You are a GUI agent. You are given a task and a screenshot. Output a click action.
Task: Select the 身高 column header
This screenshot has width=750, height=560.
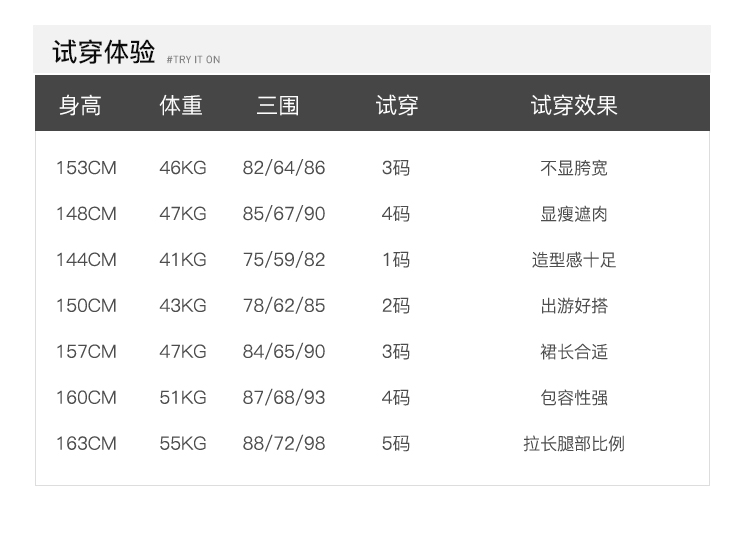point(80,106)
